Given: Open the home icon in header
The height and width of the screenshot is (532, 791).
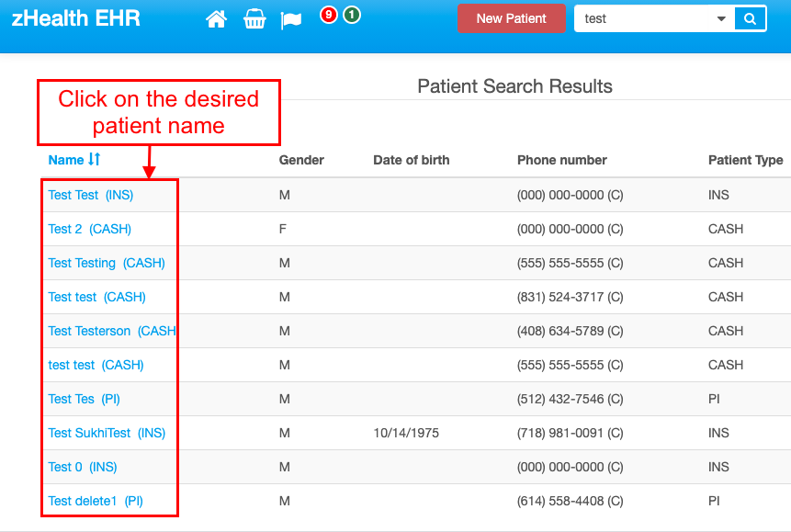Looking at the screenshot, I should click(x=216, y=19).
